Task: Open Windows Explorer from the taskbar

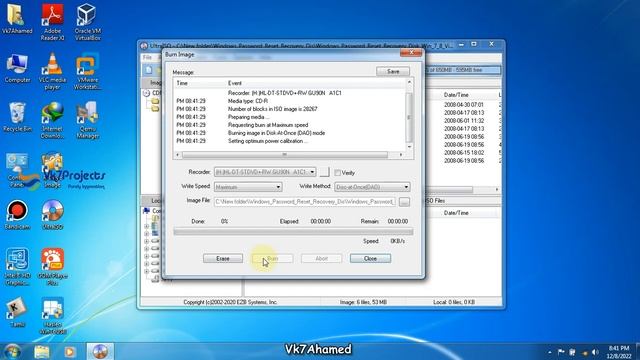Action: 42,351
